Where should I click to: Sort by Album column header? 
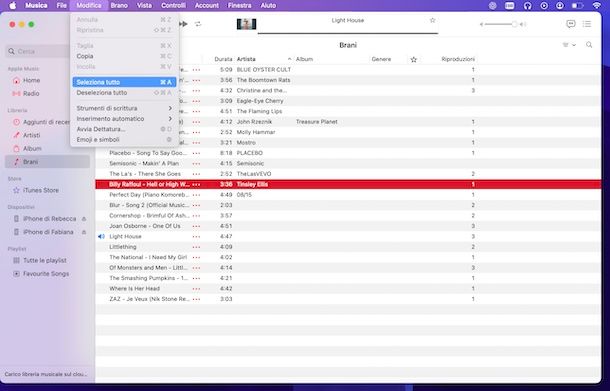tap(304, 59)
